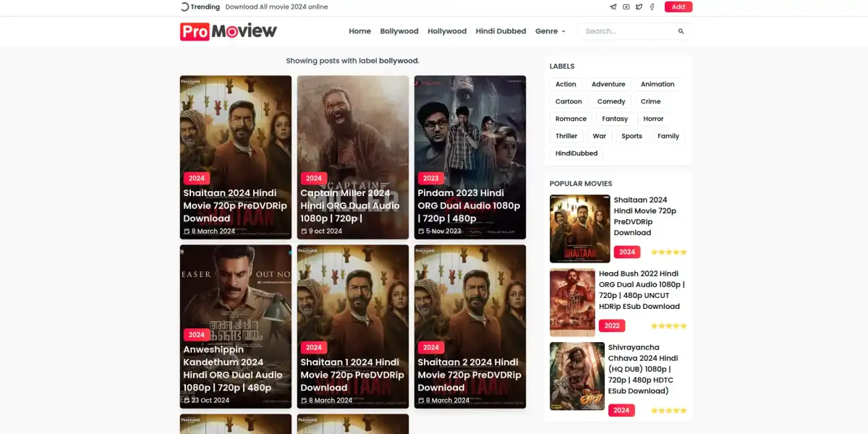Click the 2023 year badge on Pindam card
868x434 pixels.
(431, 178)
